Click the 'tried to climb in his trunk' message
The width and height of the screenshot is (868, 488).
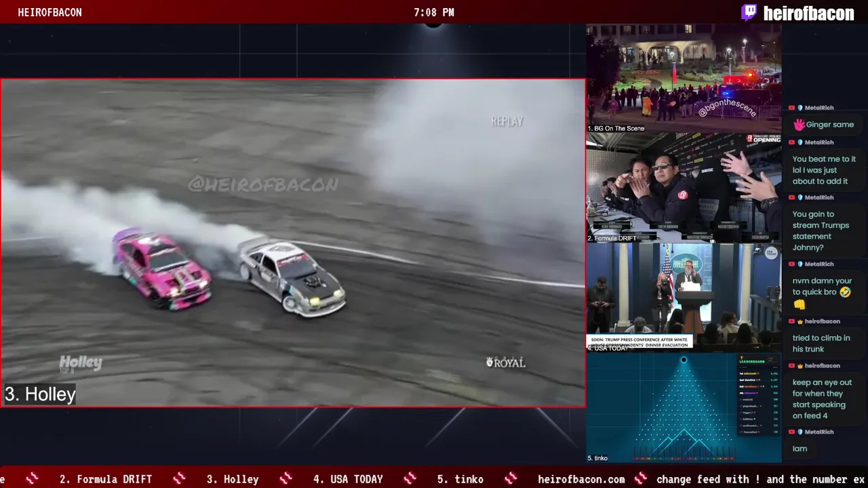click(x=824, y=344)
